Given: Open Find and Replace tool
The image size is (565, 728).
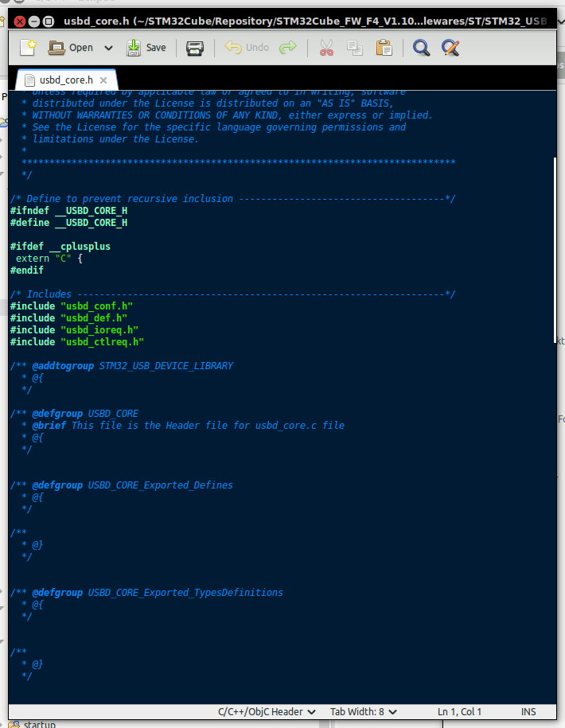Looking at the screenshot, I should [x=450, y=48].
